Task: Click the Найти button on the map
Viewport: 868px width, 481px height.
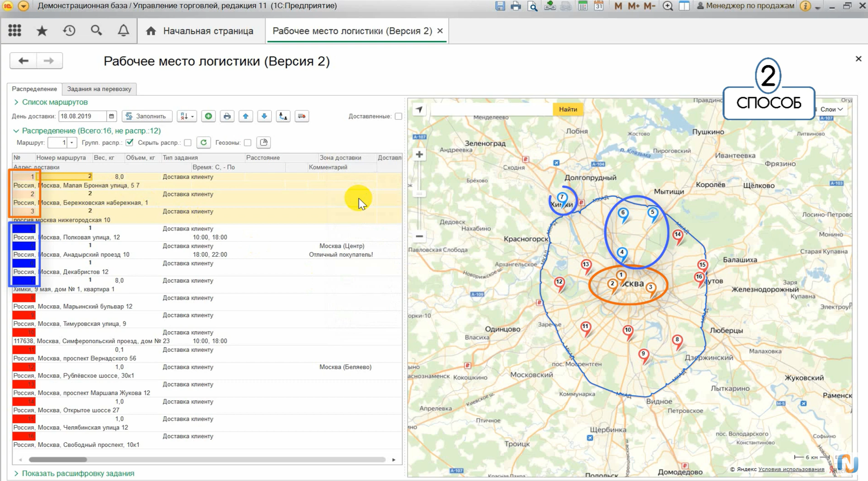Action: tap(568, 109)
